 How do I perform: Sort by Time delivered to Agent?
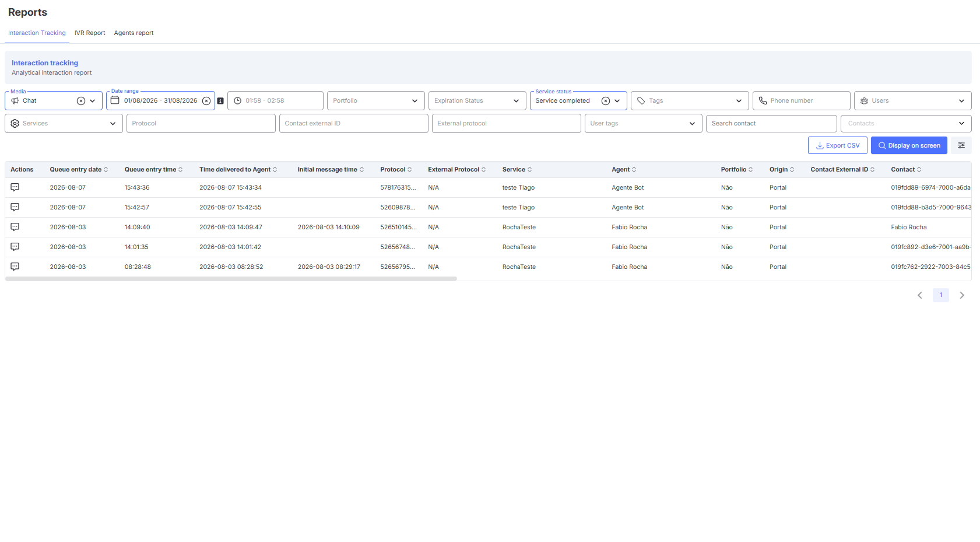click(x=275, y=170)
